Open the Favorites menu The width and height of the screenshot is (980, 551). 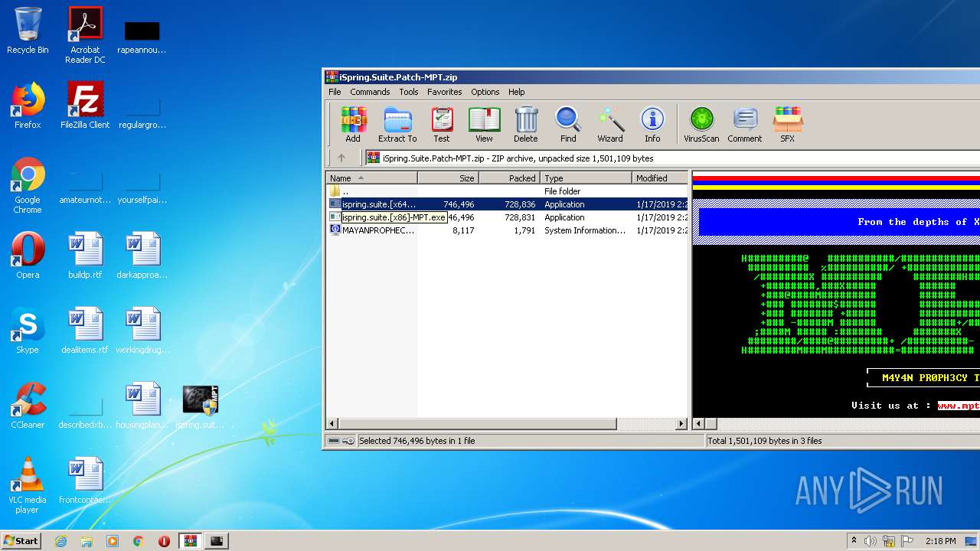tap(445, 92)
